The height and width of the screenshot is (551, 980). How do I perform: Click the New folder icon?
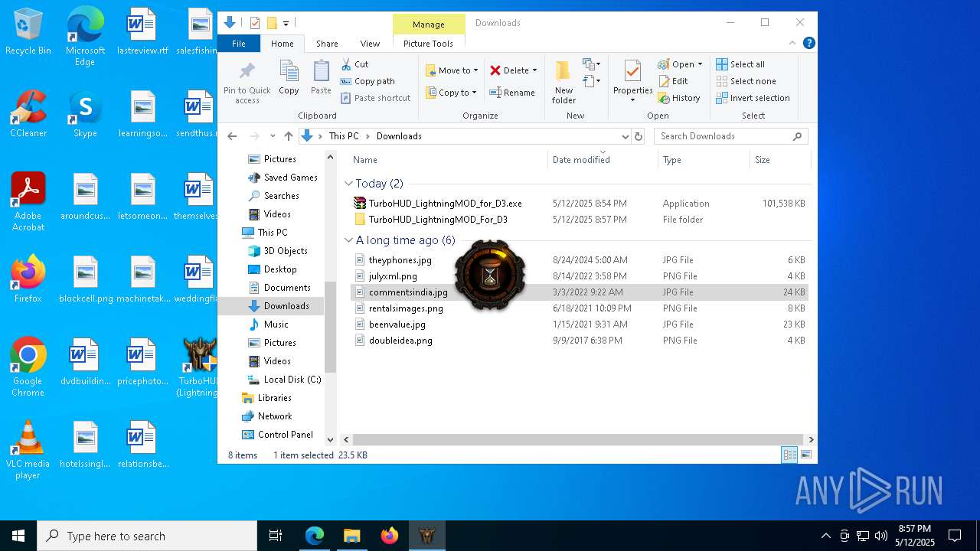[x=563, y=81]
